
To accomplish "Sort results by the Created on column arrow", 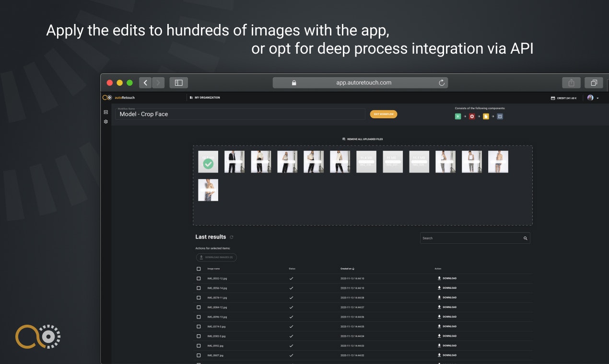I will click(x=354, y=269).
